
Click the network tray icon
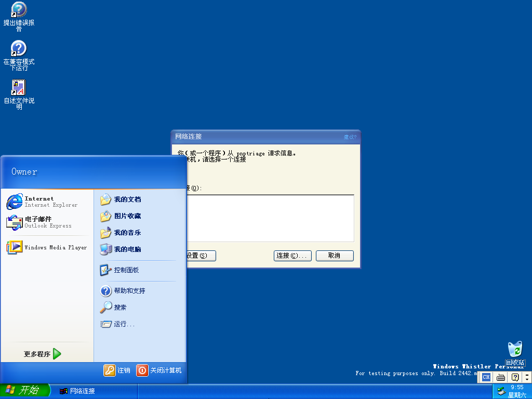(x=501, y=391)
